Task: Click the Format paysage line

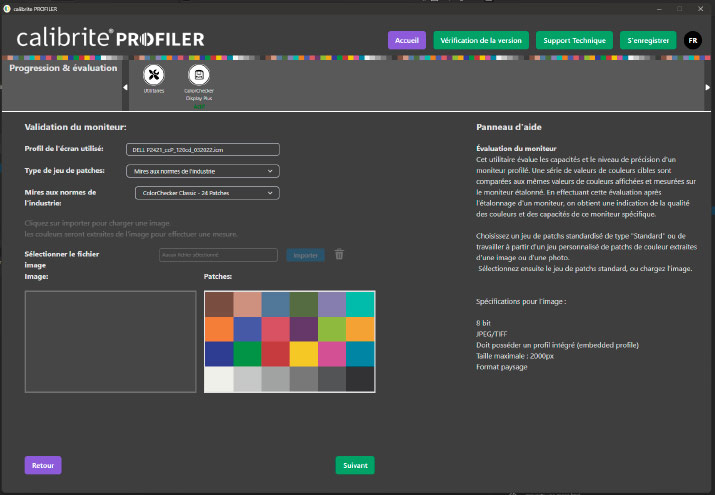Action: 502,367
